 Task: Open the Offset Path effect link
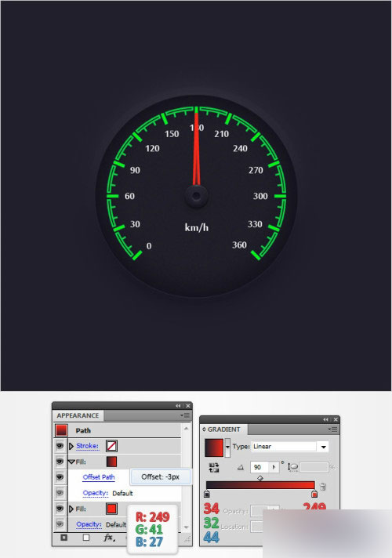coord(99,477)
